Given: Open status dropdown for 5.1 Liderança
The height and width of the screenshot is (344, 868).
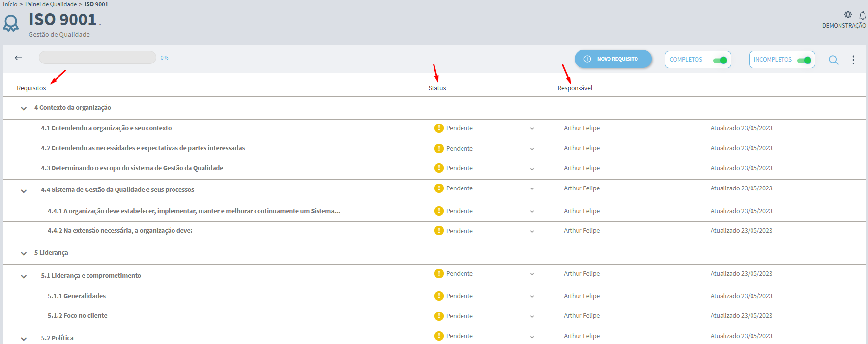Looking at the screenshot, I should point(532,274).
